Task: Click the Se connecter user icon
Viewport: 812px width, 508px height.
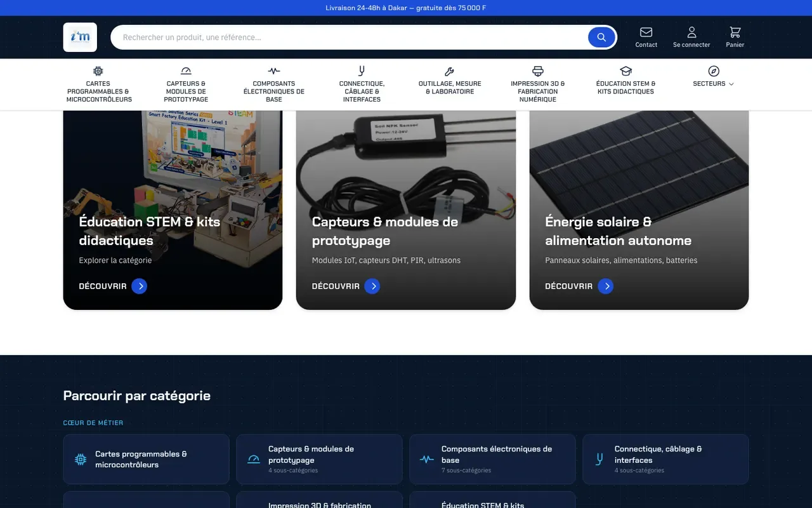Action: [x=691, y=32]
